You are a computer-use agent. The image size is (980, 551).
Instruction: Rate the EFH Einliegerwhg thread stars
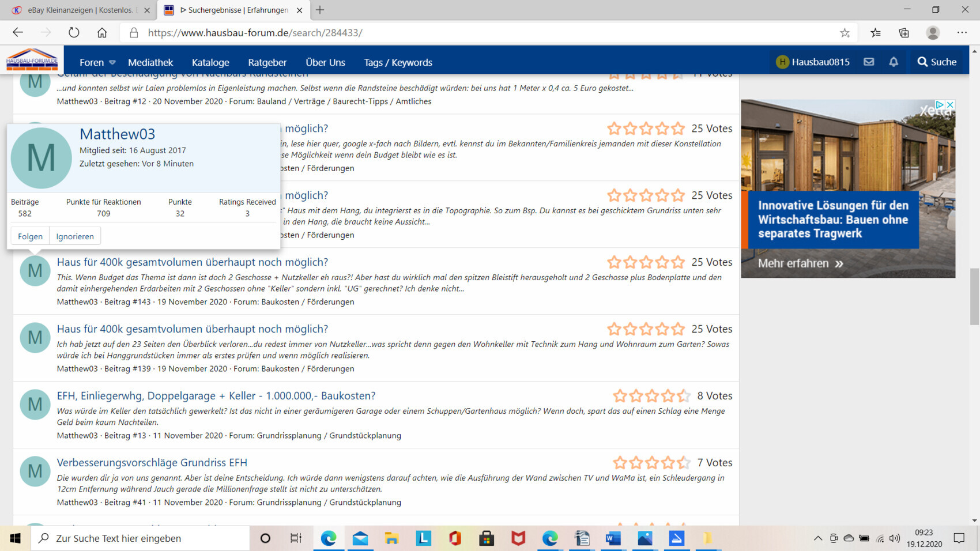click(651, 396)
